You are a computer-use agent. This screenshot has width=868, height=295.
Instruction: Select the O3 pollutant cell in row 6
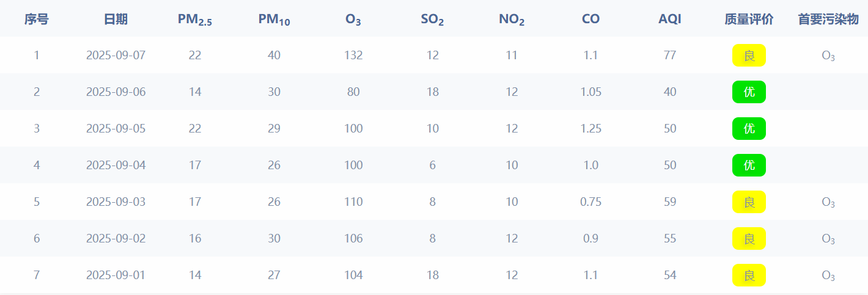[828, 239]
